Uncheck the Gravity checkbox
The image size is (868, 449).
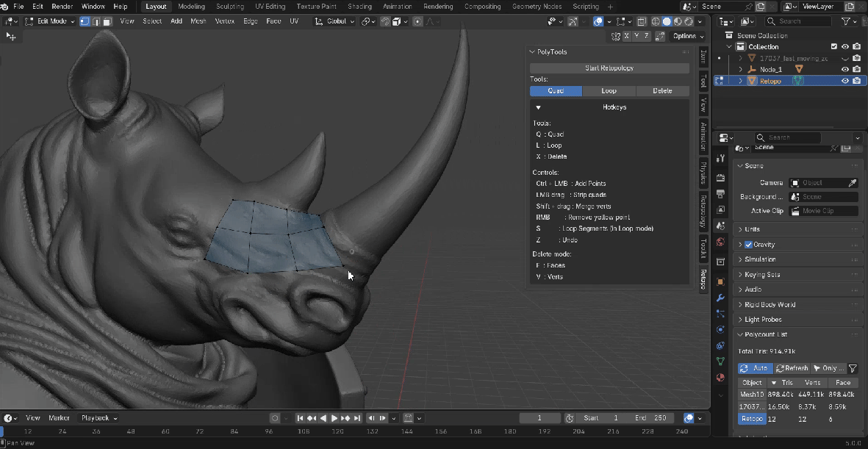(748, 245)
